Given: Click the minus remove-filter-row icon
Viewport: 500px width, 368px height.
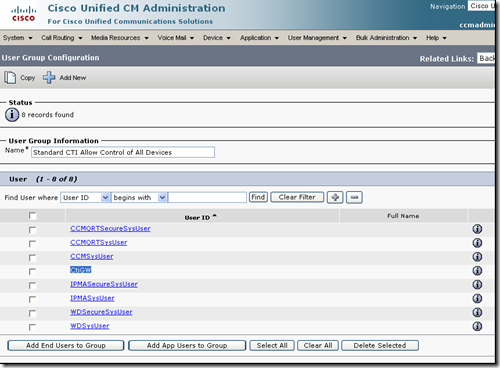Looking at the screenshot, I should click(354, 197).
